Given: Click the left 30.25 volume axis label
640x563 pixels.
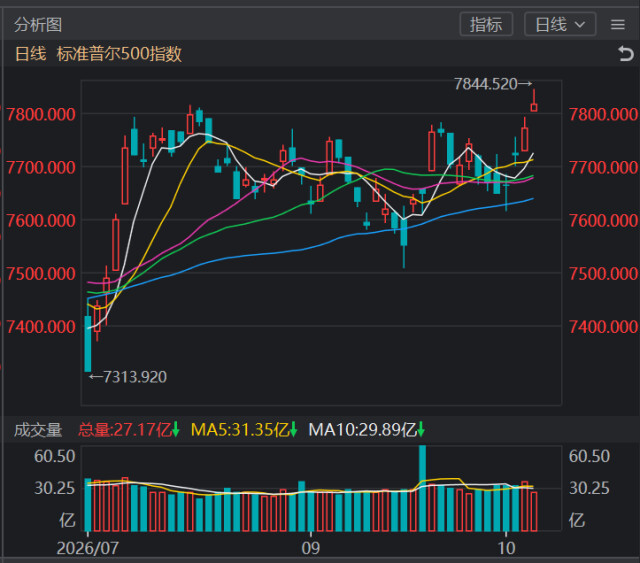Looking at the screenshot, I should pos(55,488).
